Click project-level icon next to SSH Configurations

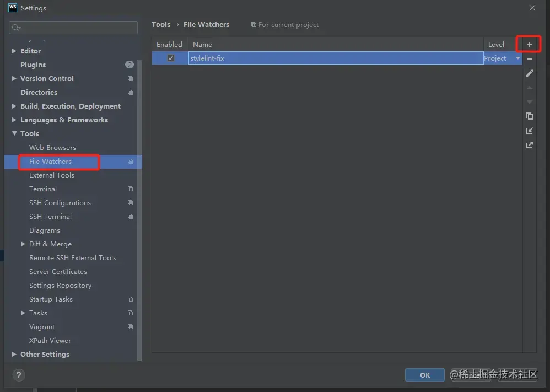[130, 203]
